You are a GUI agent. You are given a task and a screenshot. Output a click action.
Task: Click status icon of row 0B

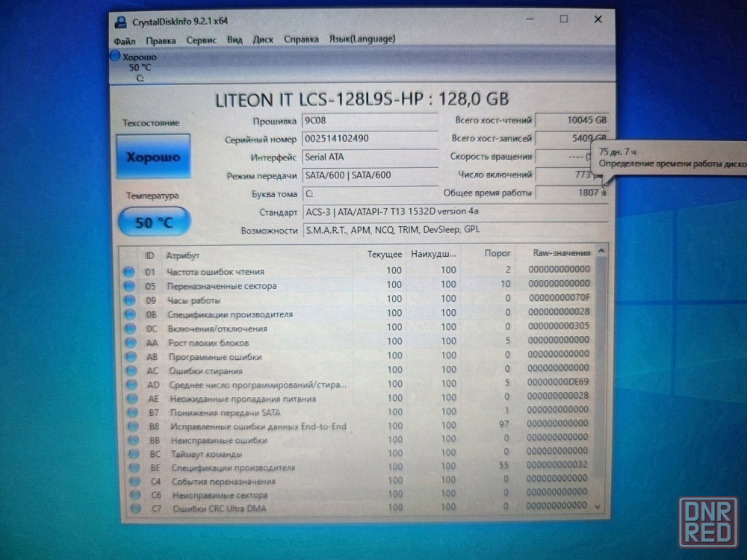point(130,314)
